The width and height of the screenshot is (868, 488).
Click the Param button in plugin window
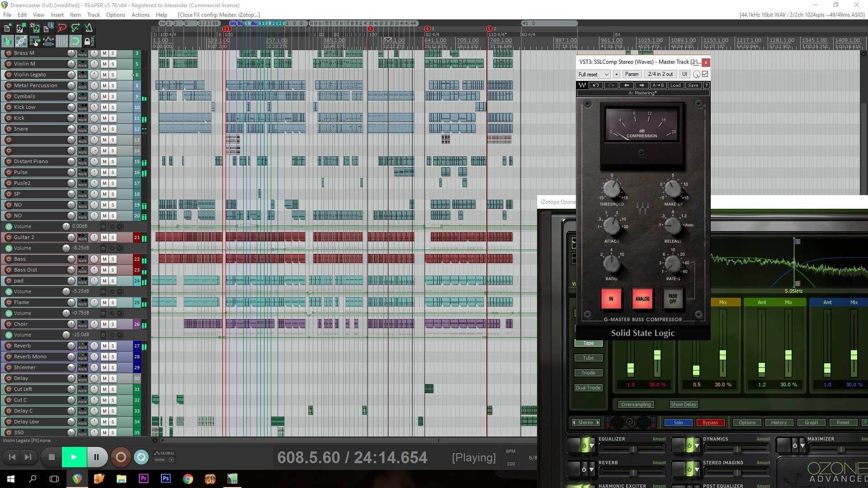click(632, 74)
